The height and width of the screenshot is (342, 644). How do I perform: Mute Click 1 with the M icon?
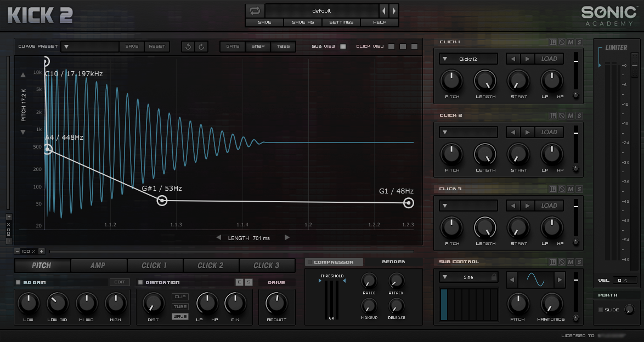click(570, 42)
